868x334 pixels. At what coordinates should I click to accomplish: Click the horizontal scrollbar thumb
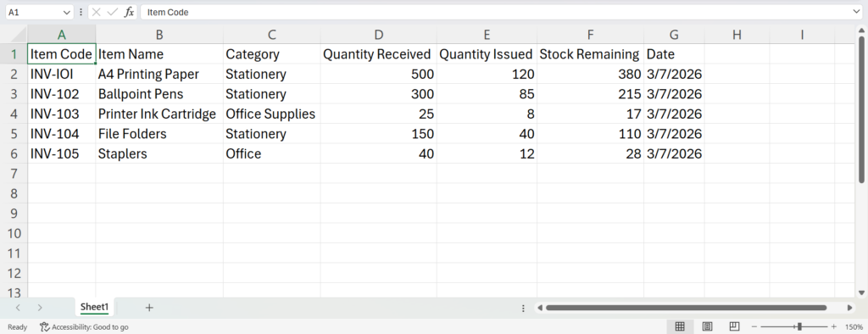[686, 308]
